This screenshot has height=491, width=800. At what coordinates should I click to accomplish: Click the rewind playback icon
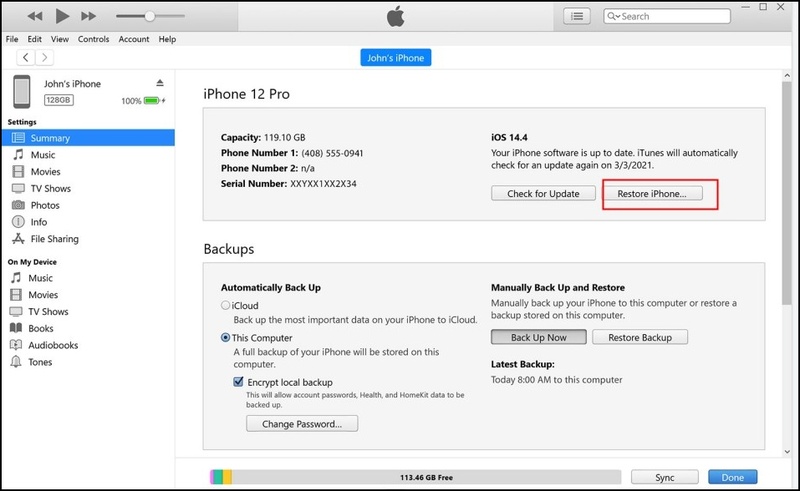point(35,16)
